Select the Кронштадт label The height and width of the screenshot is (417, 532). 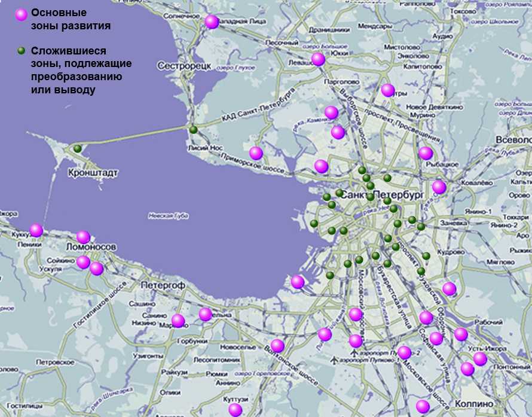pyautogui.click(x=93, y=173)
